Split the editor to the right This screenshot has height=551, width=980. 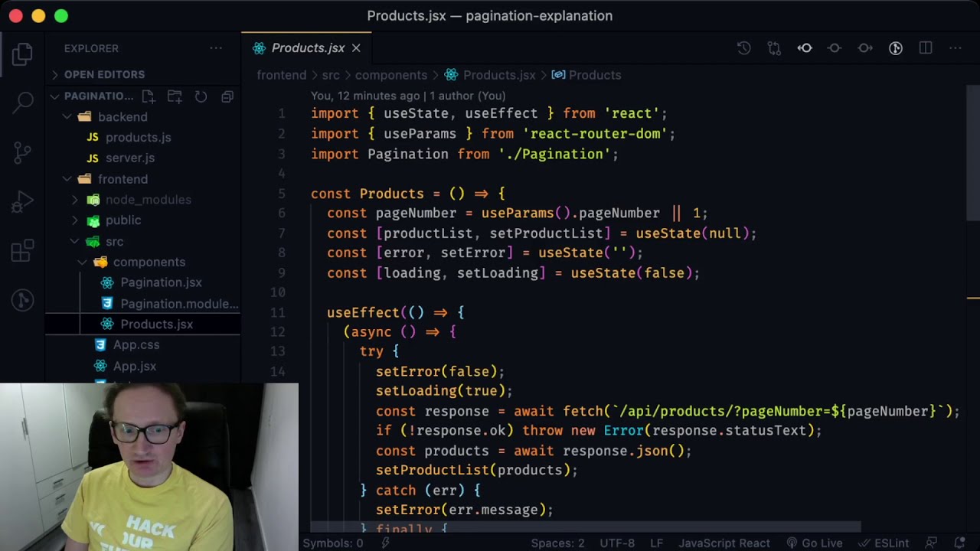pyautogui.click(x=926, y=48)
